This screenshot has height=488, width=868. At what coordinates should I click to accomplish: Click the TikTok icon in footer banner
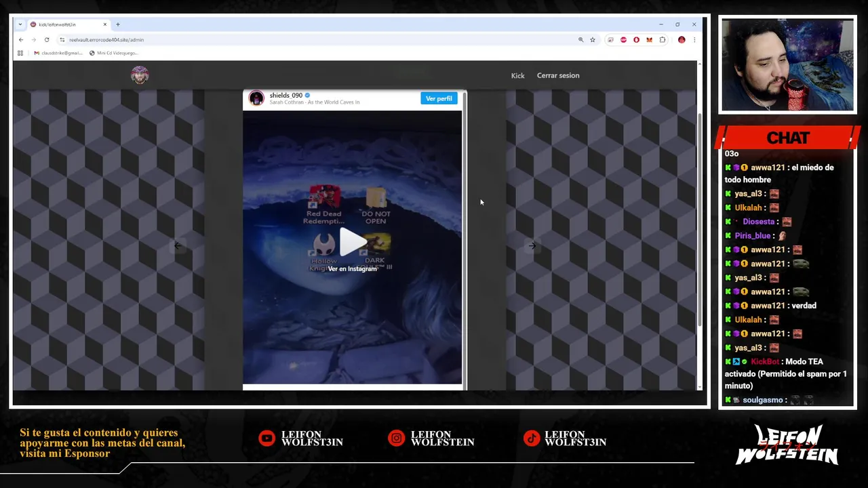[532, 439]
